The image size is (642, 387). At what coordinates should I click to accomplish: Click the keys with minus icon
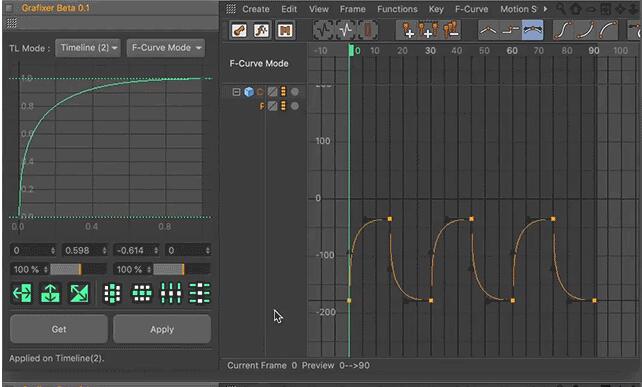point(450,30)
